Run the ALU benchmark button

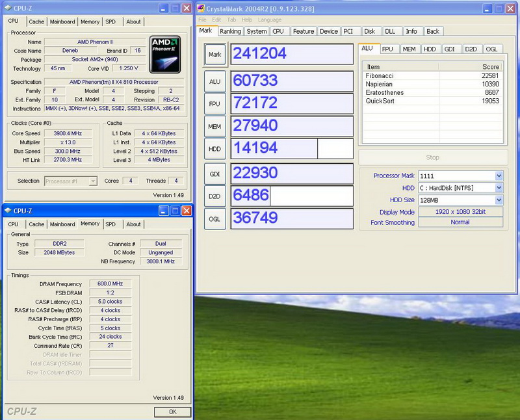point(214,81)
